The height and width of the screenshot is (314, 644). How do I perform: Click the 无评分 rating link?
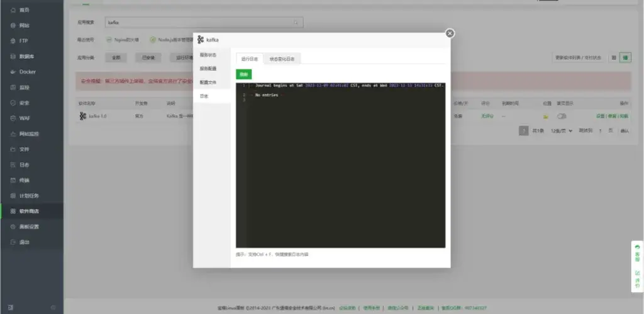[x=487, y=116]
